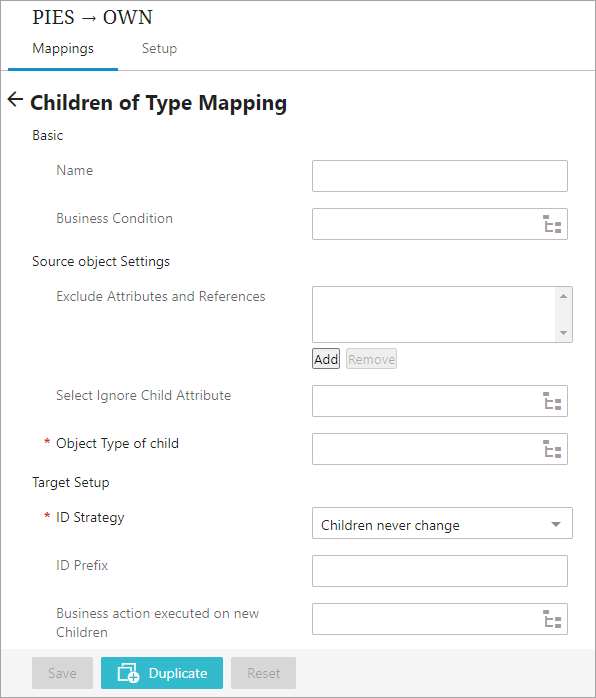Click the Save button
The width and height of the screenshot is (596, 698).
click(62, 673)
